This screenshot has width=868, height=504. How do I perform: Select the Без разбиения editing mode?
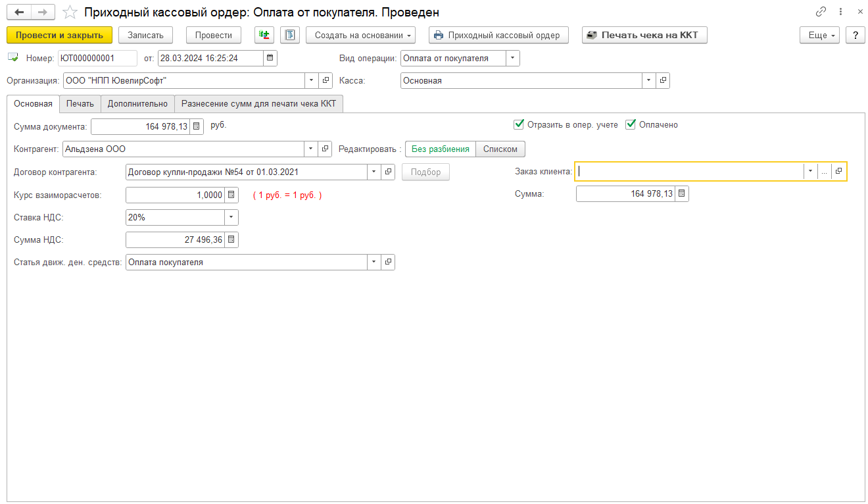point(441,149)
